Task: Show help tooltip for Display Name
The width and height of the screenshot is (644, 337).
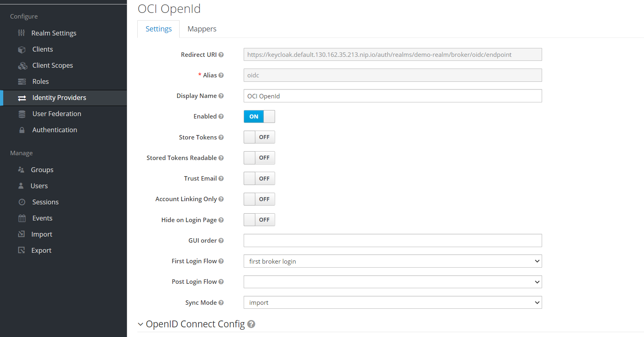Action: (x=221, y=96)
